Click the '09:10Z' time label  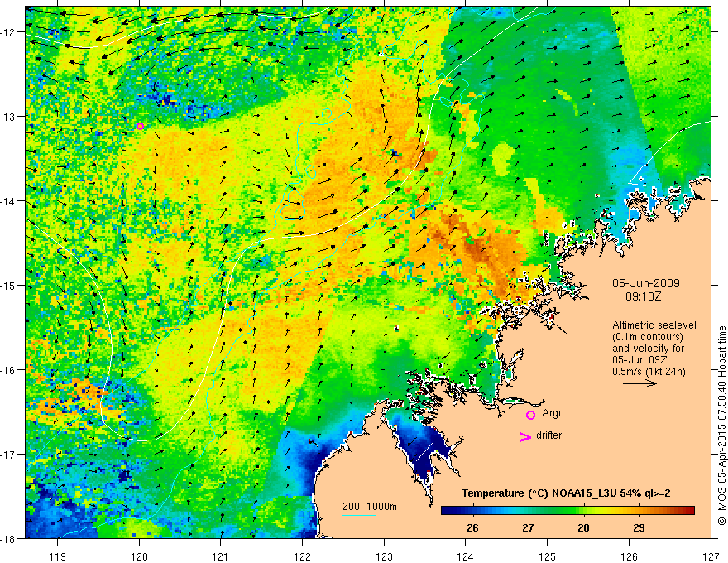(643, 296)
